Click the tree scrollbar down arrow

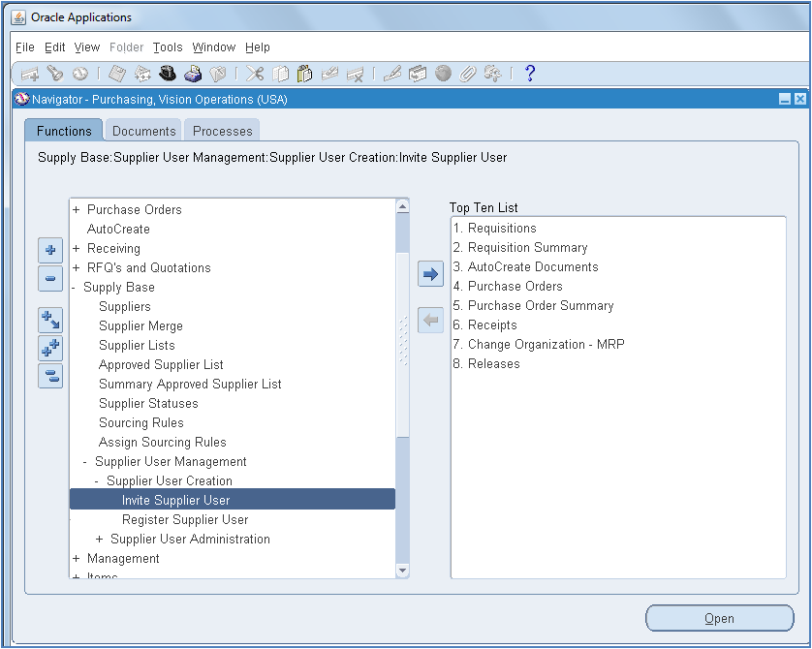(402, 571)
